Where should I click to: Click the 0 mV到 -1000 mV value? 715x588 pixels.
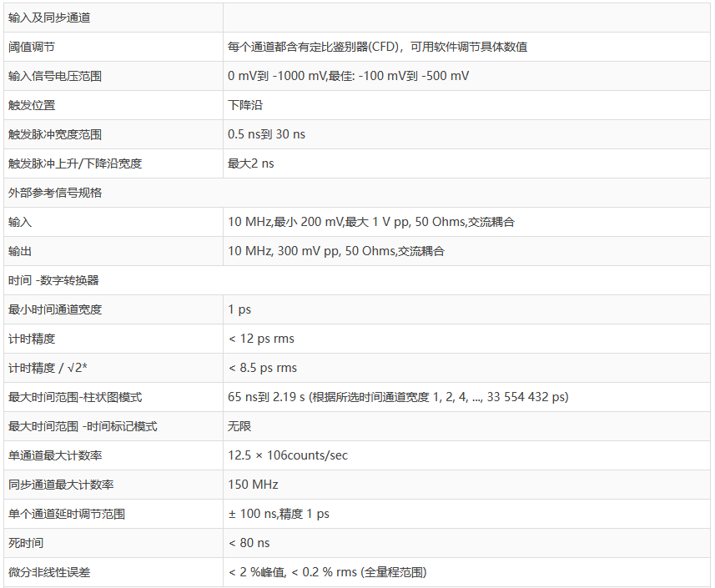pyautogui.click(x=348, y=76)
